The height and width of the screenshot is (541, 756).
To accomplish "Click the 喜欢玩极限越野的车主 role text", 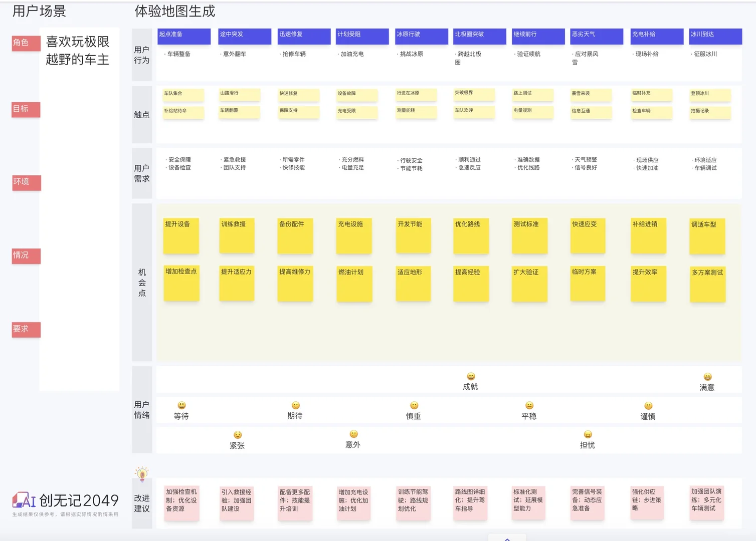I will 78,51.
